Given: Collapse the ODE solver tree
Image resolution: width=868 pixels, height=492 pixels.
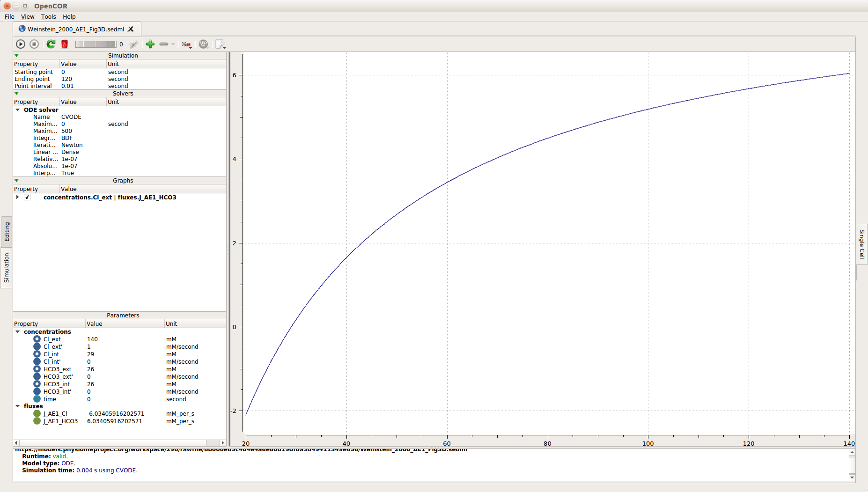Looking at the screenshot, I should coord(18,110).
